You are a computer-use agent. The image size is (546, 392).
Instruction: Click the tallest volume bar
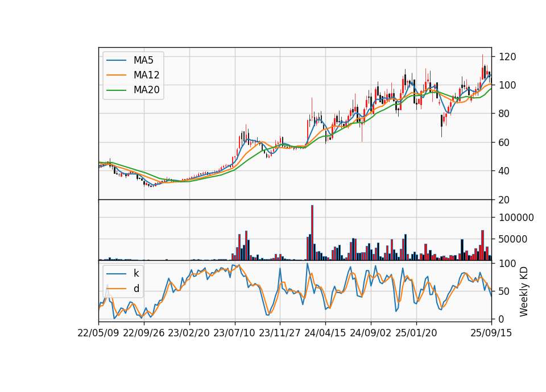tap(312, 233)
